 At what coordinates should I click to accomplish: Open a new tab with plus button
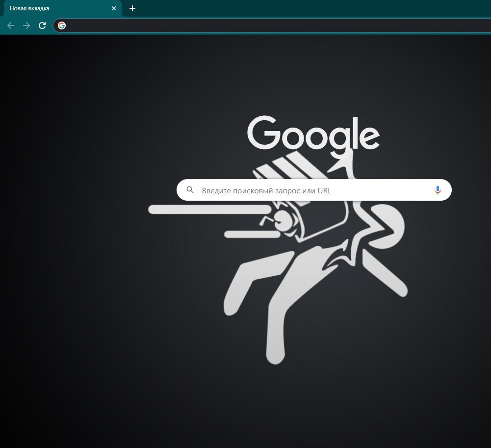(132, 8)
